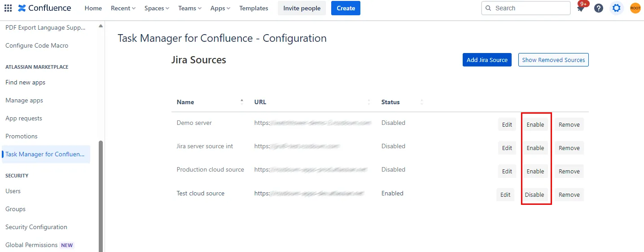Screen dimensions: 644x252
Task: Expand the Apps dropdown menu
Action: 220,8
